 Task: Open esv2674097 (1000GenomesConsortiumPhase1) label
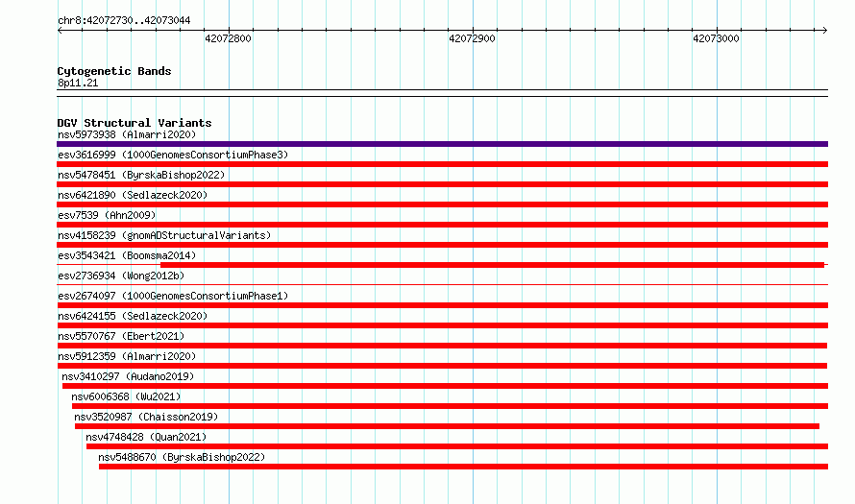(x=173, y=296)
